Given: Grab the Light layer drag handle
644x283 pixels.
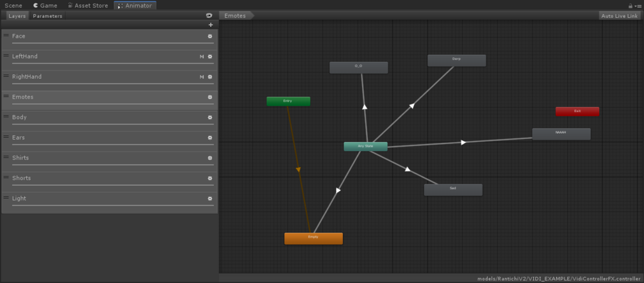Looking at the screenshot, I should 6,197.
